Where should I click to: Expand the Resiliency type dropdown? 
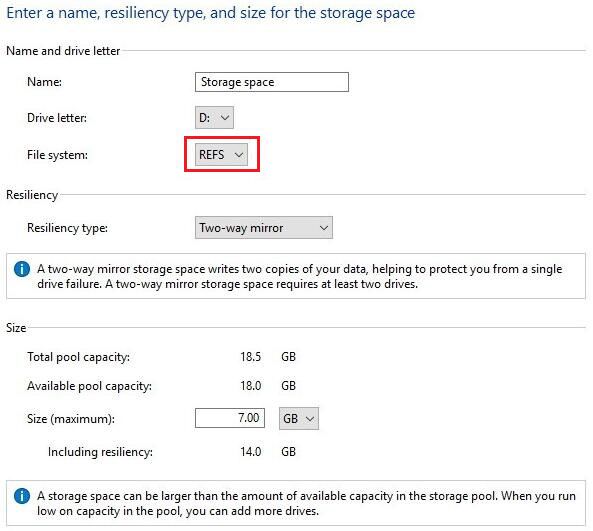264,228
